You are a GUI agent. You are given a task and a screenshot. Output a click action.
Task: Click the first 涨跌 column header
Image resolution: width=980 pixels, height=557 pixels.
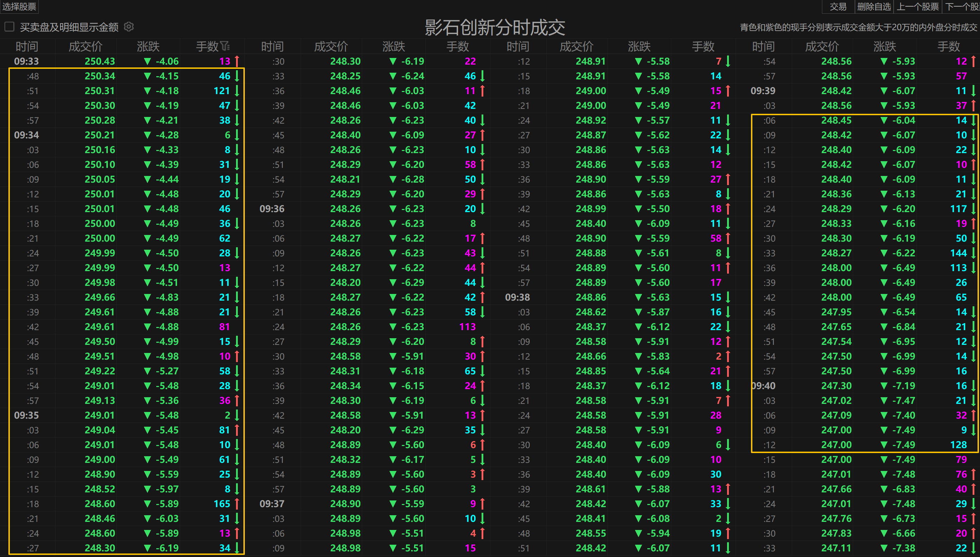point(148,46)
